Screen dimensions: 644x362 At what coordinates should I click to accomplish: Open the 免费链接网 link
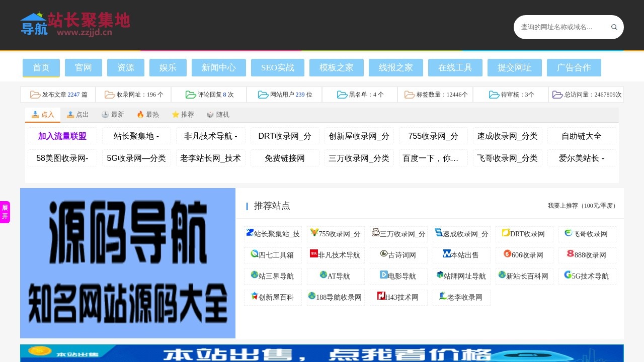[x=285, y=158]
